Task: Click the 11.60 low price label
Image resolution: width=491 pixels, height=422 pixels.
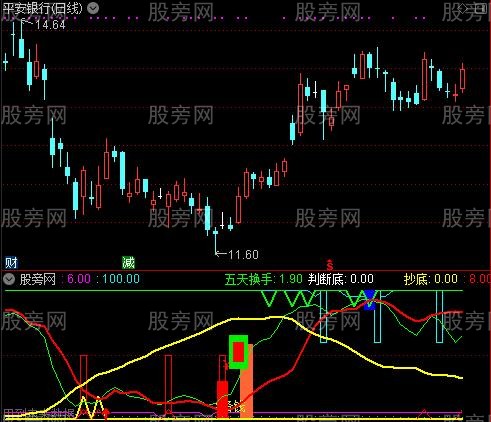Action: pyautogui.click(x=243, y=255)
